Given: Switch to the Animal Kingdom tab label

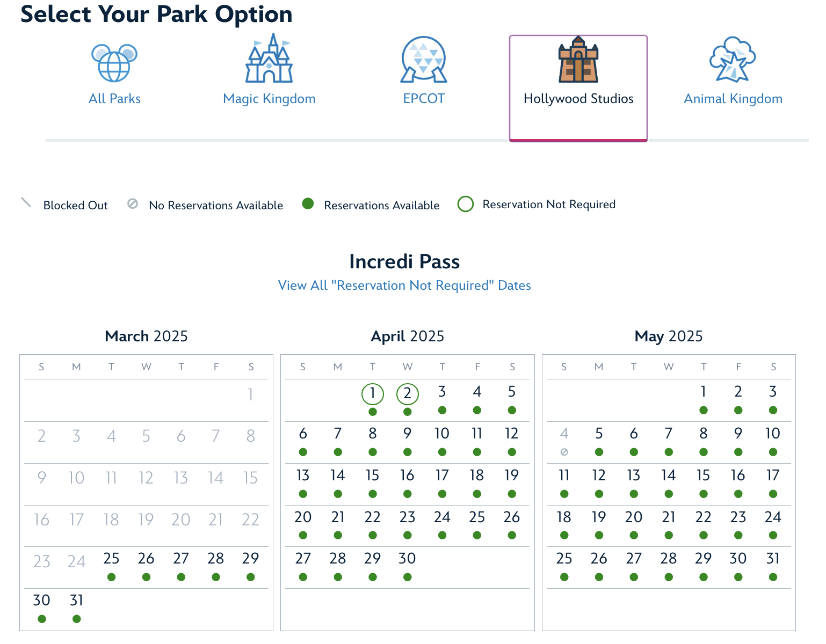Looking at the screenshot, I should (733, 99).
